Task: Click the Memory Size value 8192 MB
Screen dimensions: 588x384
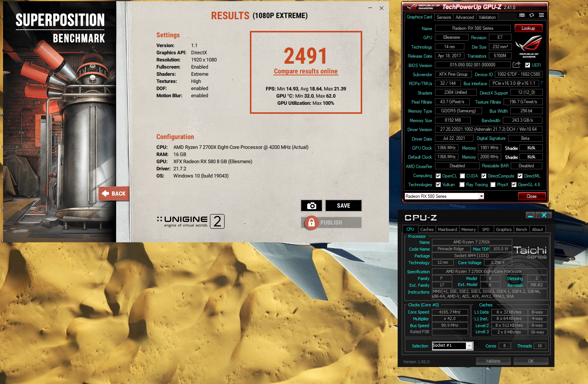Action: coord(453,120)
